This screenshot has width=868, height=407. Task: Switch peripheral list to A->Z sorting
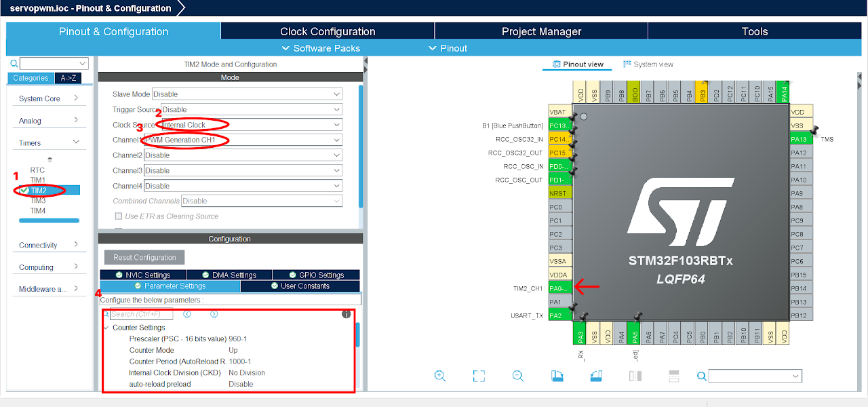68,78
